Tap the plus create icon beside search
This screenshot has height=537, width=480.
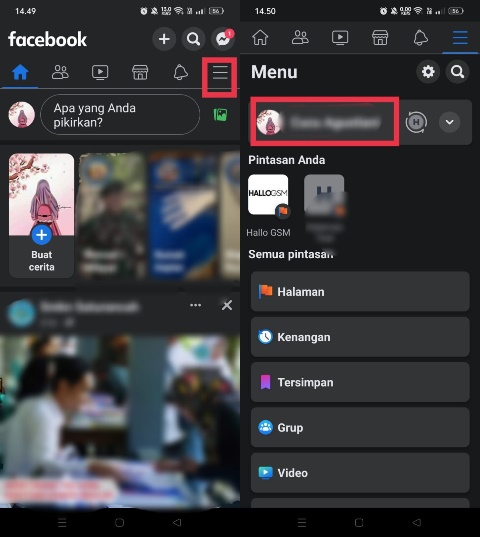pyautogui.click(x=164, y=39)
